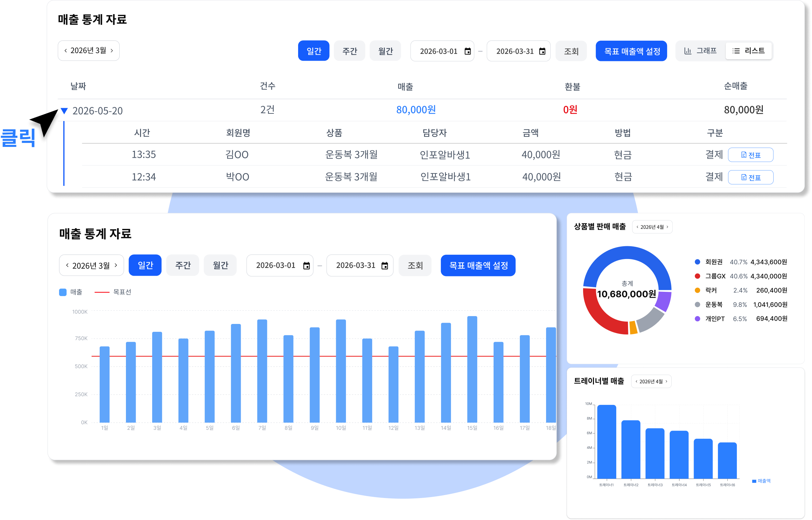
Task: Toggle 매출 legend in bar chart
Action: click(x=71, y=292)
